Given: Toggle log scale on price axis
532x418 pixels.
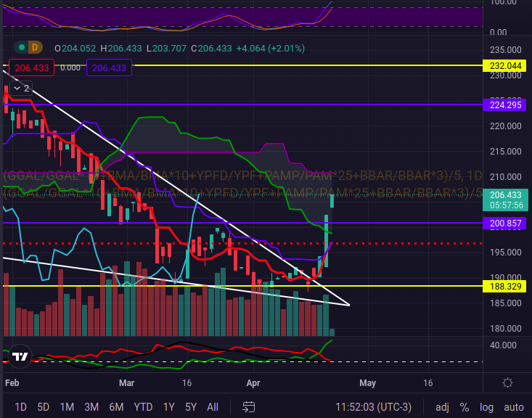Looking at the screenshot, I should click(x=486, y=406).
